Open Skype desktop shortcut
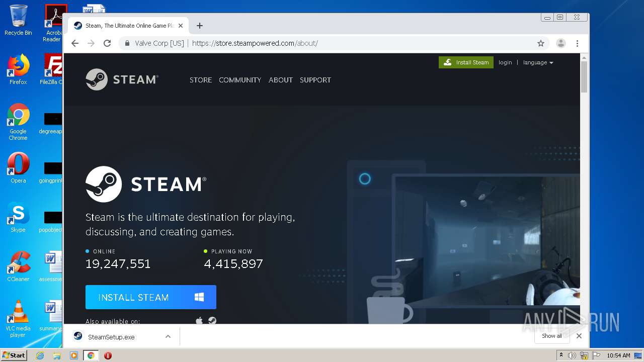 [x=18, y=217]
